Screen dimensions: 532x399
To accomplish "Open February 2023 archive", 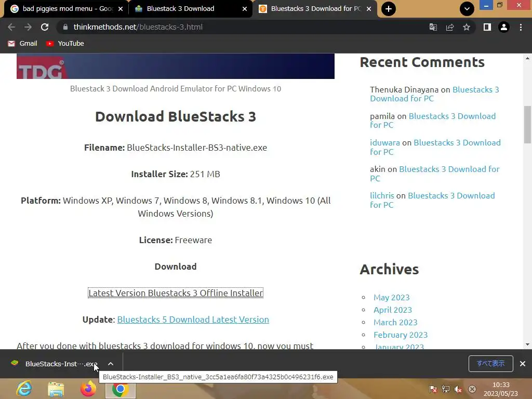I will point(401,335).
